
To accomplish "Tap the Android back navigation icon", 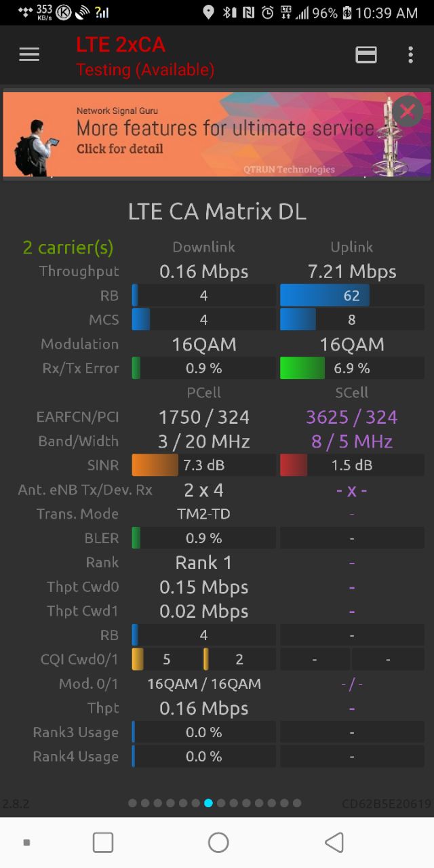I will coord(334,842).
